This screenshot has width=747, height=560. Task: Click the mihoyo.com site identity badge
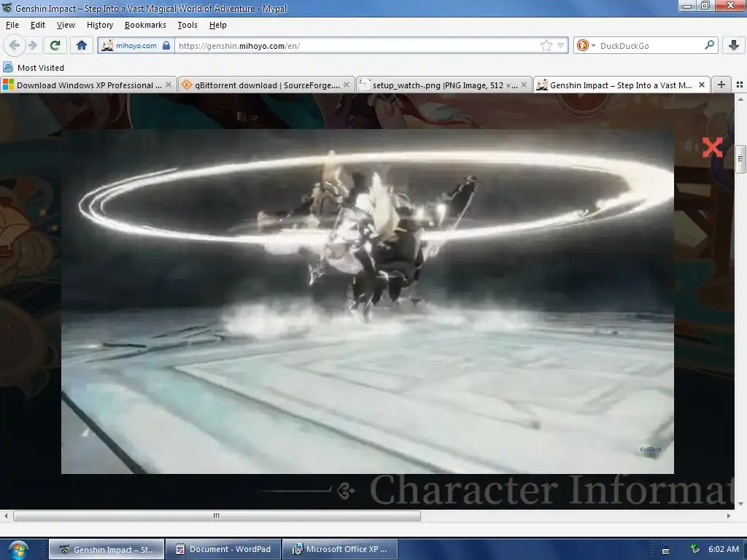click(130, 46)
